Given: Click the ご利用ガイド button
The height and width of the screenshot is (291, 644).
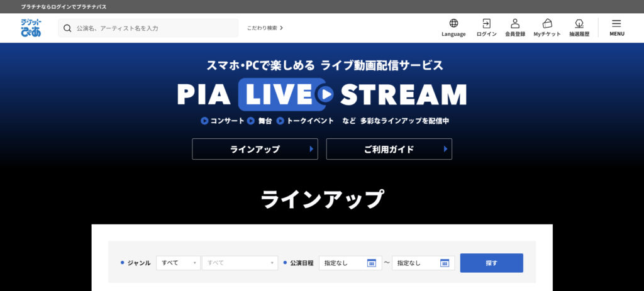Looking at the screenshot, I should coord(389,149).
